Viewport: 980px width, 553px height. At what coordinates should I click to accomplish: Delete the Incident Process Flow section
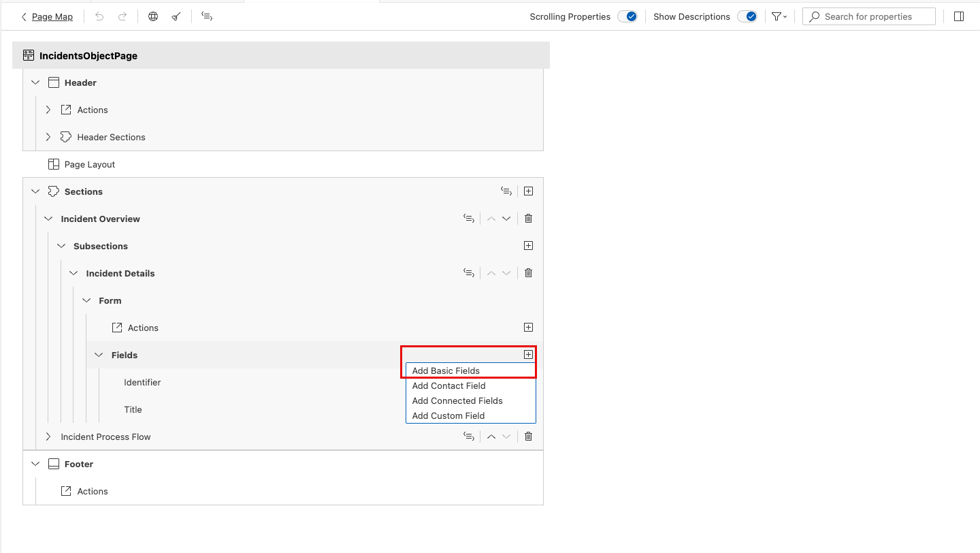528,437
